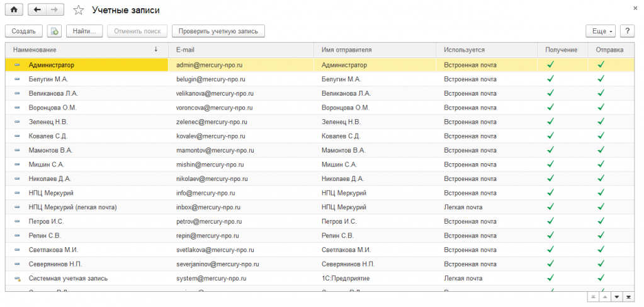Jump to end of list arrow
The width and height of the screenshot is (644, 307).
point(629,296)
